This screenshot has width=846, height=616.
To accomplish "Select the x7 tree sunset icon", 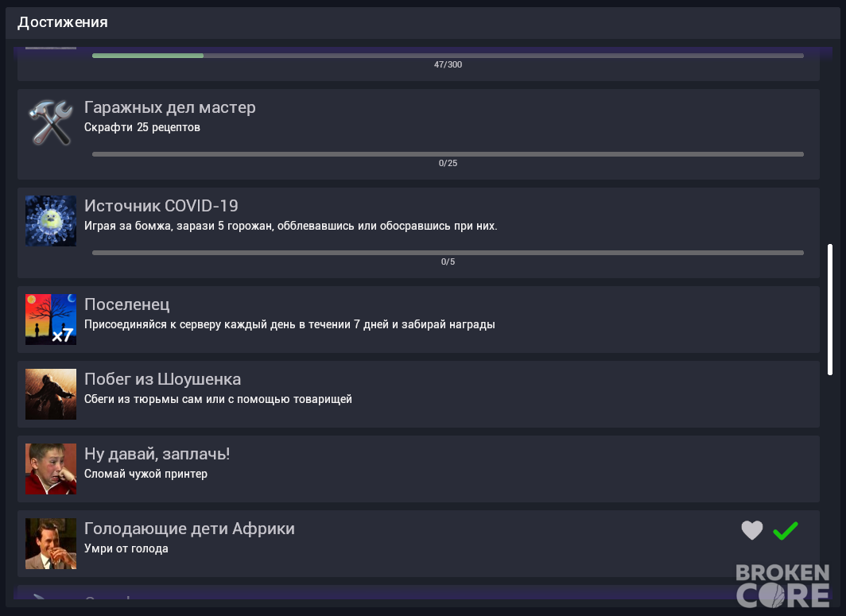I will tap(51, 320).
